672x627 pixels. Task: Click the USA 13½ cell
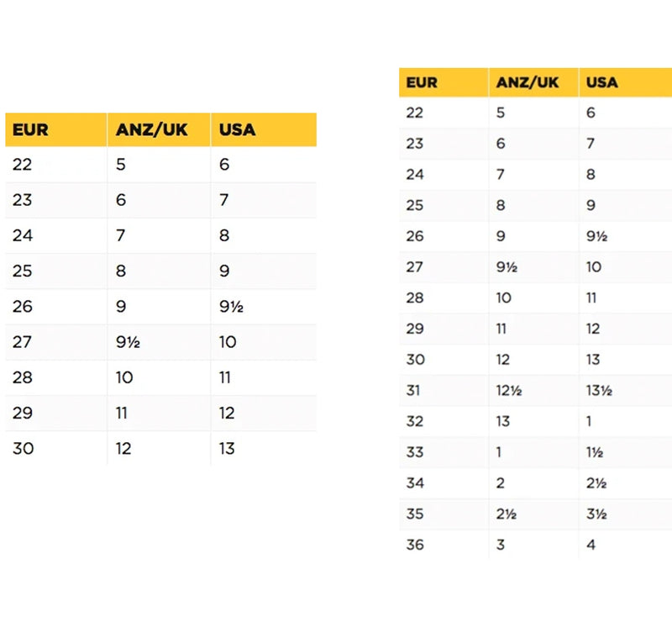pos(599,391)
